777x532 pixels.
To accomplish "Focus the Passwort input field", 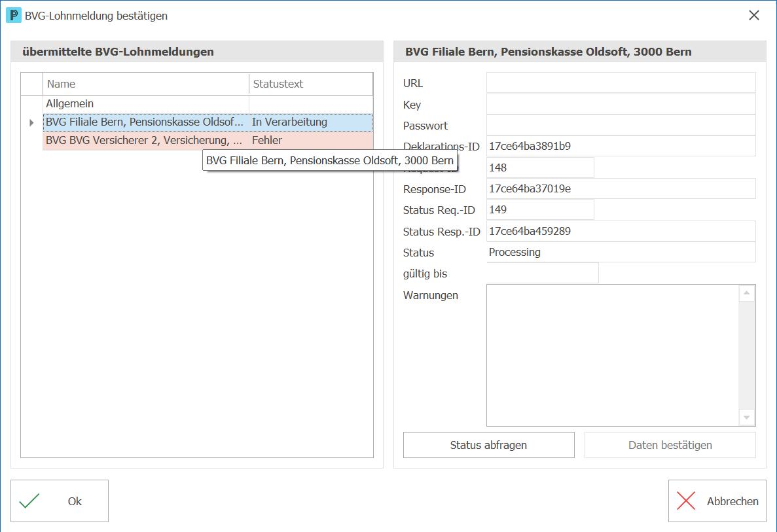I will point(621,126).
